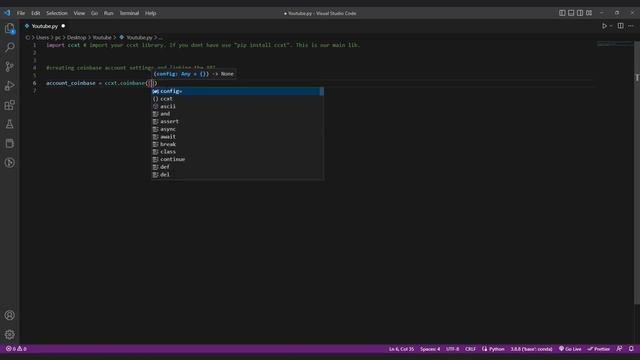This screenshot has width=640, height=360.
Task: Open the File menu
Action: 21,13
